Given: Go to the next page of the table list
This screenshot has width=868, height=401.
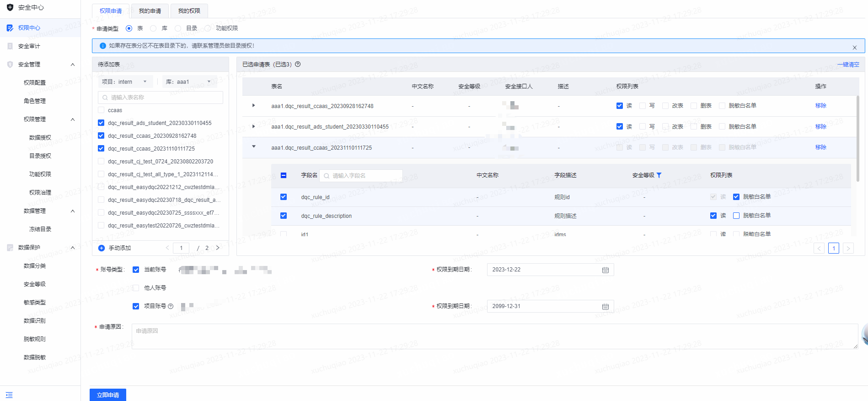Looking at the screenshot, I should pyautogui.click(x=218, y=248).
